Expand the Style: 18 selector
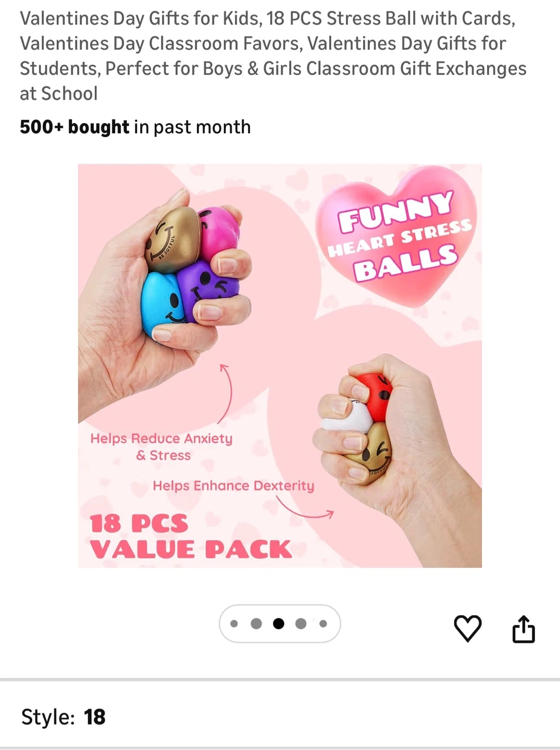Screen dimensions: 560x750 [280, 717]
